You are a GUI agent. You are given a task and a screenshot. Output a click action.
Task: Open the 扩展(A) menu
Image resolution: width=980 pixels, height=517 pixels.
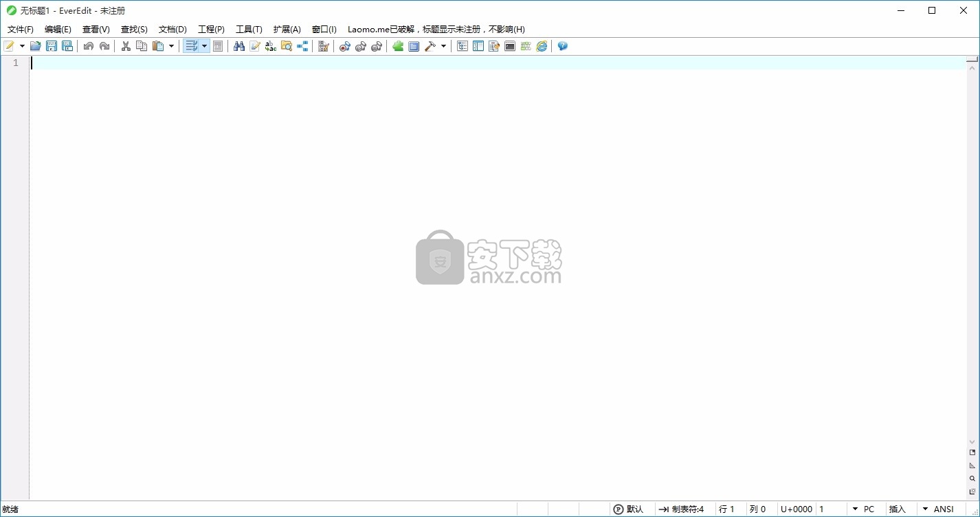click(x=287, y=30)
